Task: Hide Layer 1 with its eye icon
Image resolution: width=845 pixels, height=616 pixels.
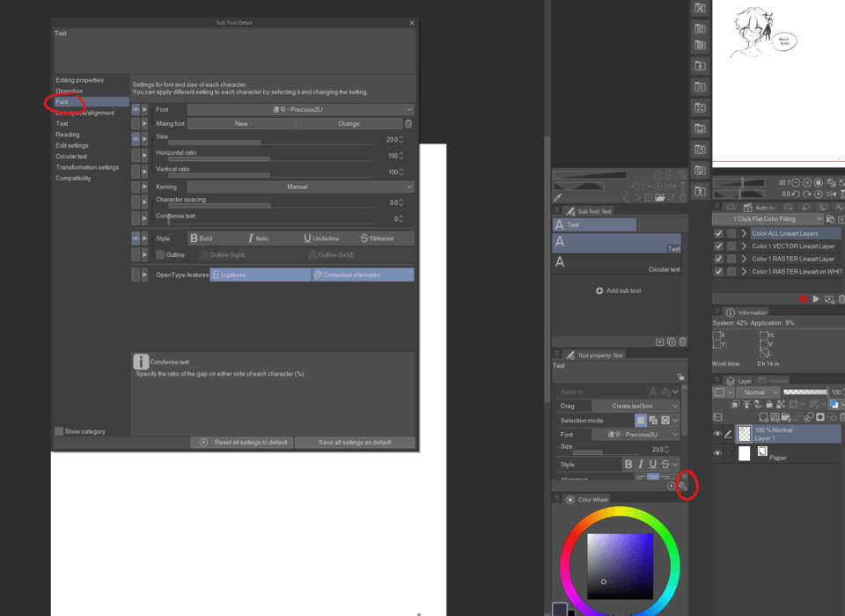Action: coord(717,434)
